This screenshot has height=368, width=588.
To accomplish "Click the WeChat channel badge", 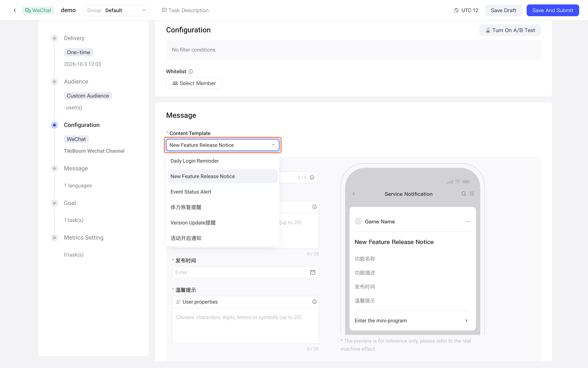I will click(x=38, y=10).
